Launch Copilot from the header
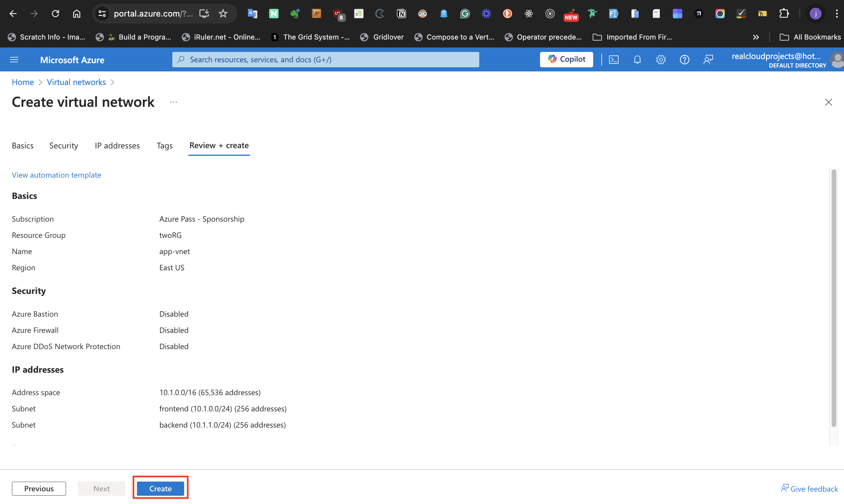 [566, 59]
